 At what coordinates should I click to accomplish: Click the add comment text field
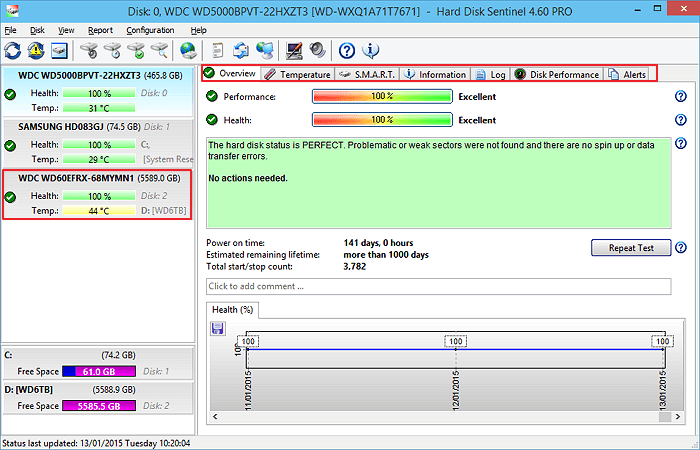tap(438, 286)
